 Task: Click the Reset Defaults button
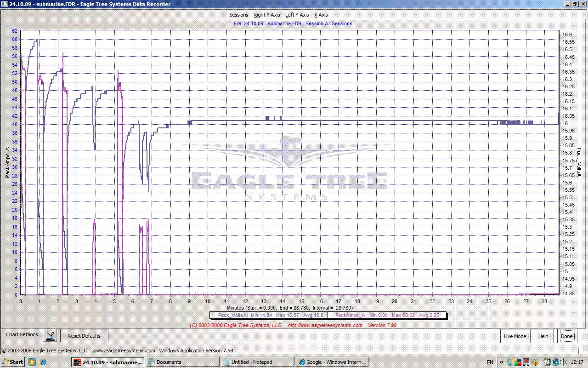pos(84,336)
